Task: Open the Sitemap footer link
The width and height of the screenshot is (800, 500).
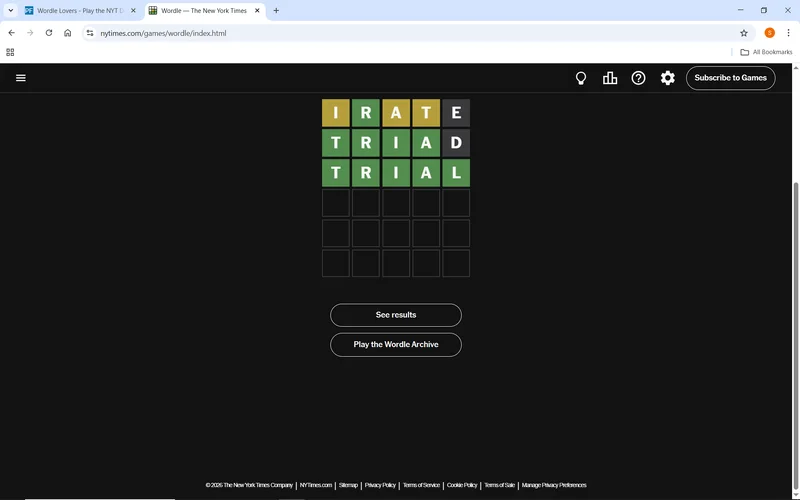Action: click(348, 485)
